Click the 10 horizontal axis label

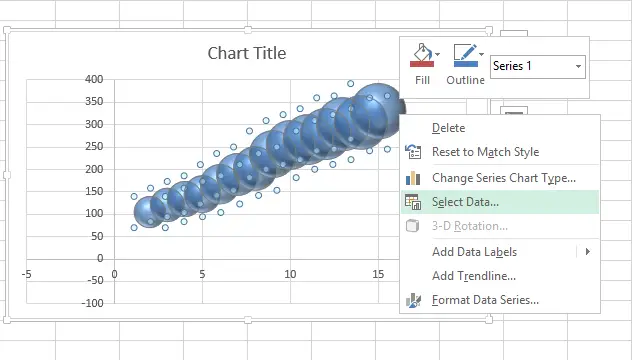point(290,274)
